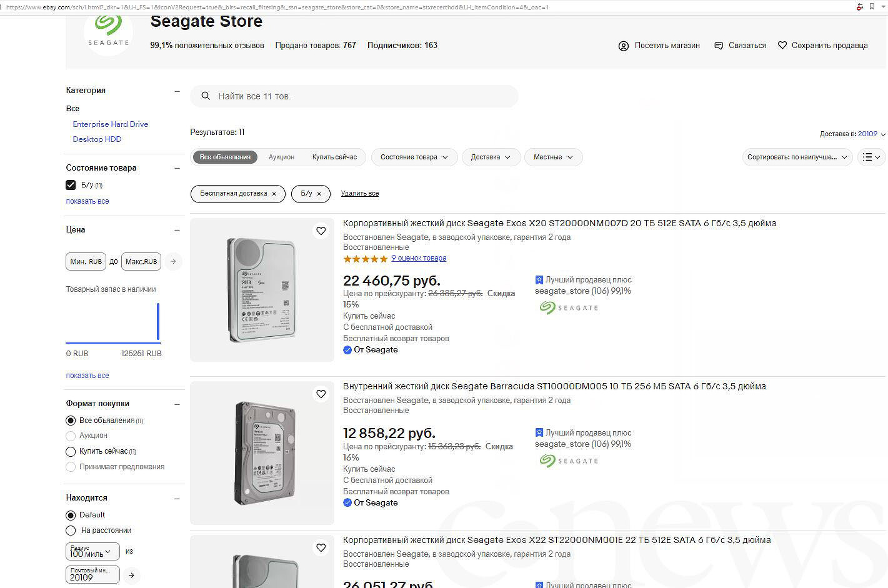Open the sort by best match dropdown
Viewport: 888px width, 588px height.
(797, 157)
